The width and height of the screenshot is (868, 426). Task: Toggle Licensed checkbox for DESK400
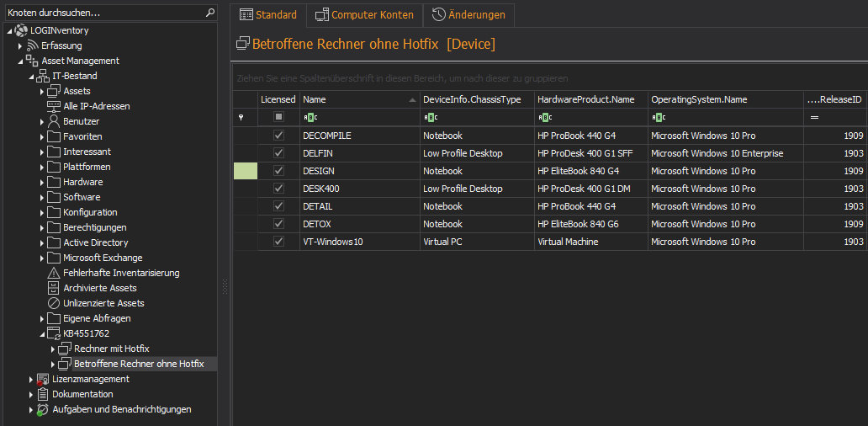pos(279,189)
